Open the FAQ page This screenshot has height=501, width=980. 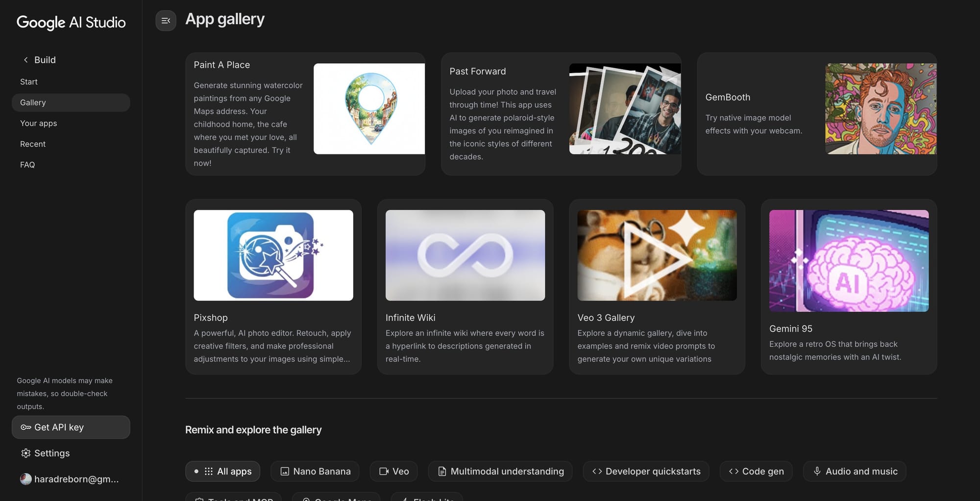point(27,164)
